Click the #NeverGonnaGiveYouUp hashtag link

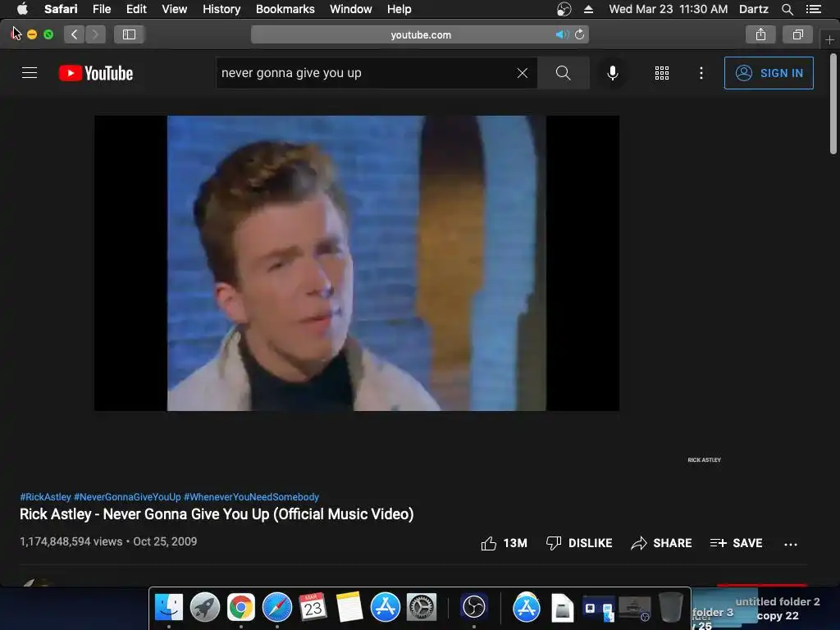127,497
